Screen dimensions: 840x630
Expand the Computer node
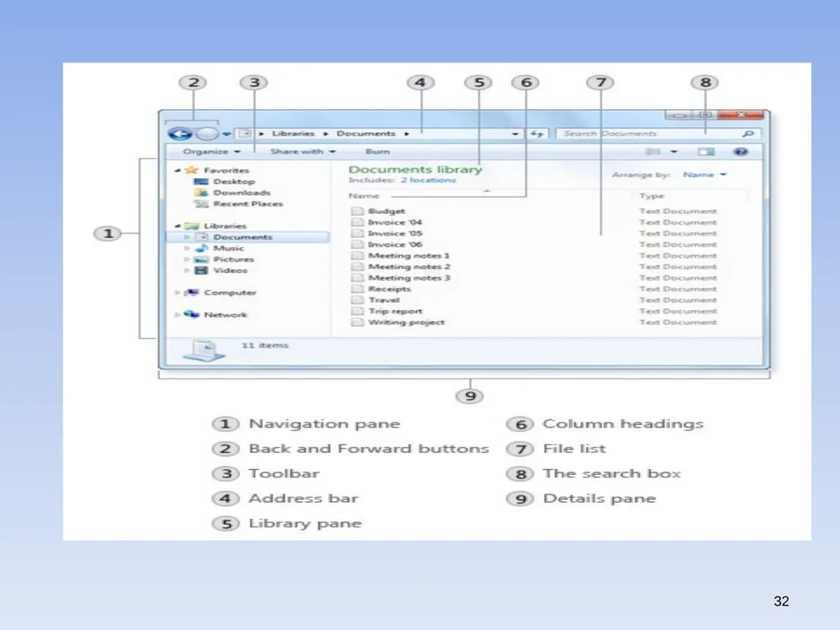pos(177,293)
